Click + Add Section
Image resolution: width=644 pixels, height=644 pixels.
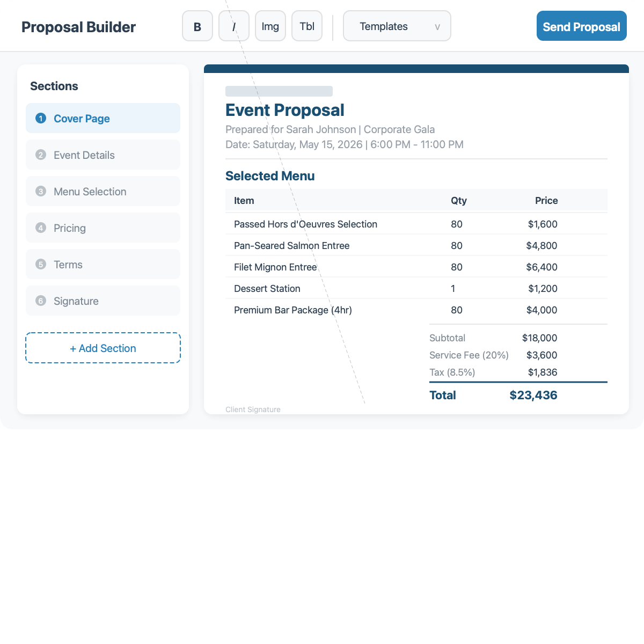(103, 348)
